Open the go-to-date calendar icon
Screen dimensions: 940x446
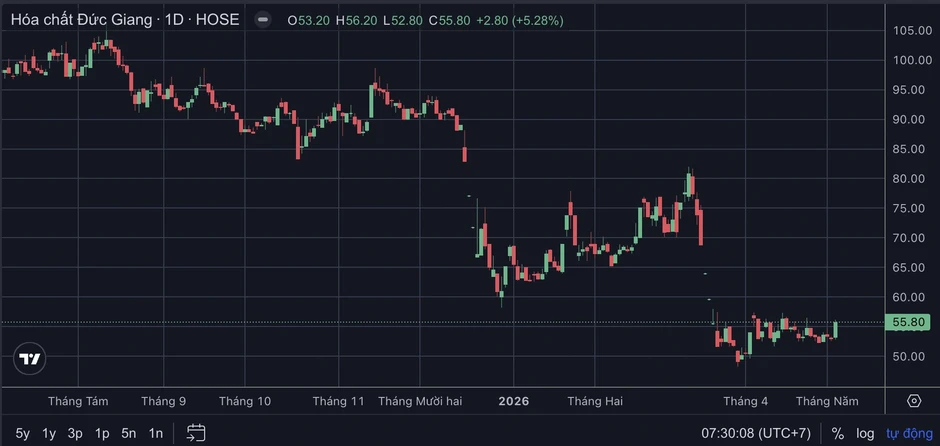coord(196,433)
